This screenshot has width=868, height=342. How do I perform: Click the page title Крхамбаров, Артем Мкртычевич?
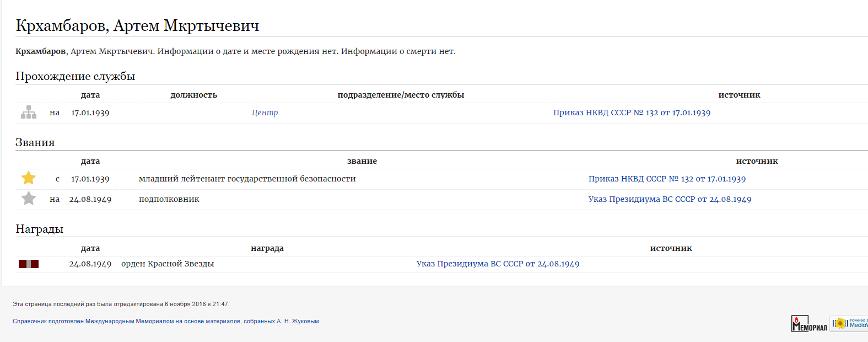click(137, 25)
